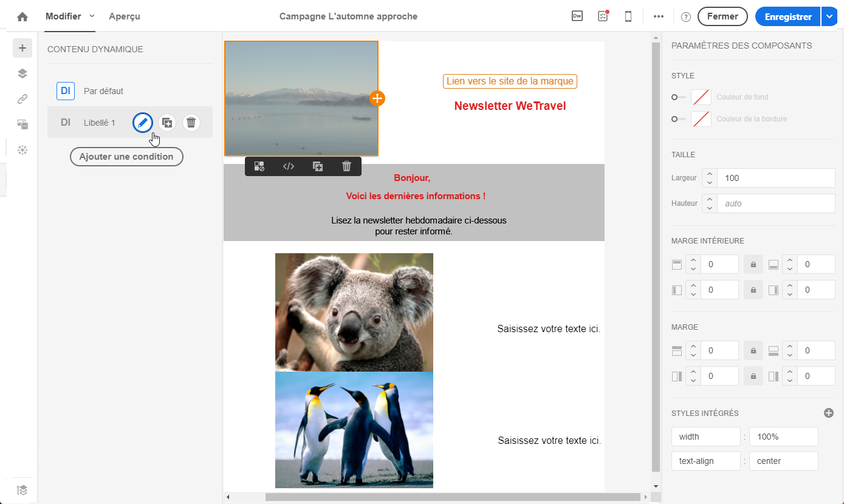Click the Largeur input field showing 100
The height and width of the screenshot is (504, 844).
click(776, 178)
